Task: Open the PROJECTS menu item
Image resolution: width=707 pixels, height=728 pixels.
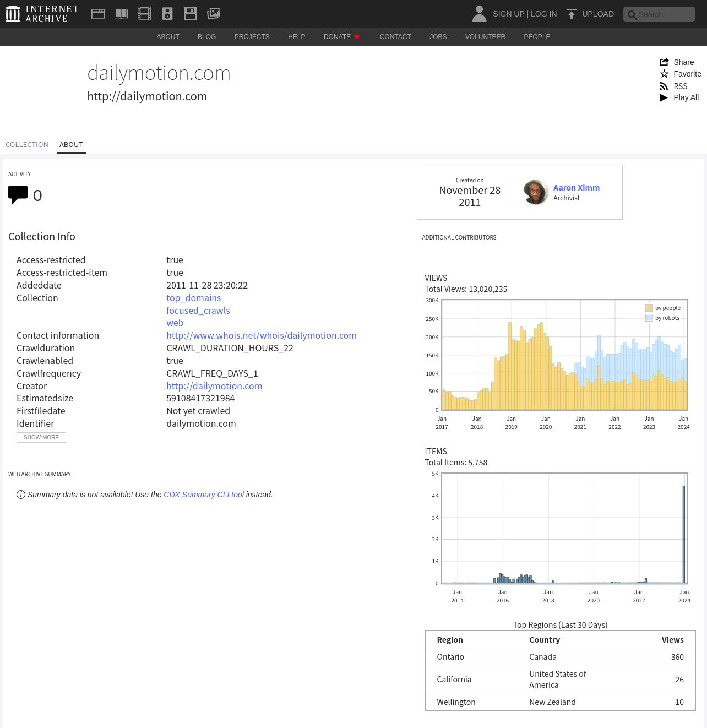Action: [252, 37]
